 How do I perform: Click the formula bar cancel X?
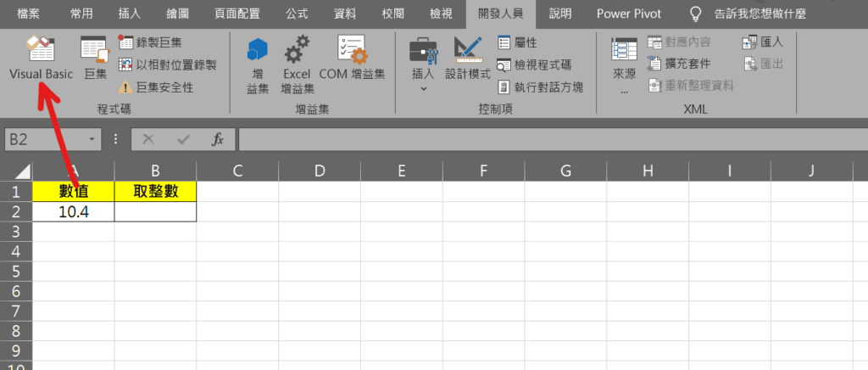[x=147, y=139]
